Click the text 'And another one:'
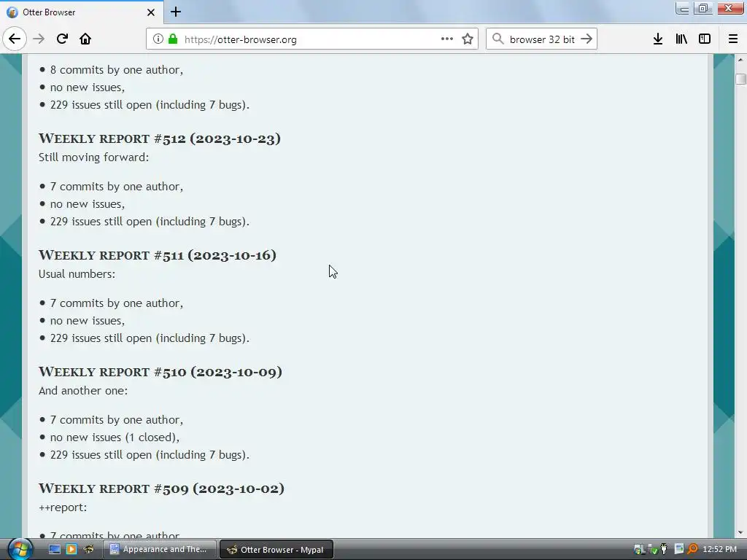The height and width of the screenshot is (560, 747). pos(83,391)
